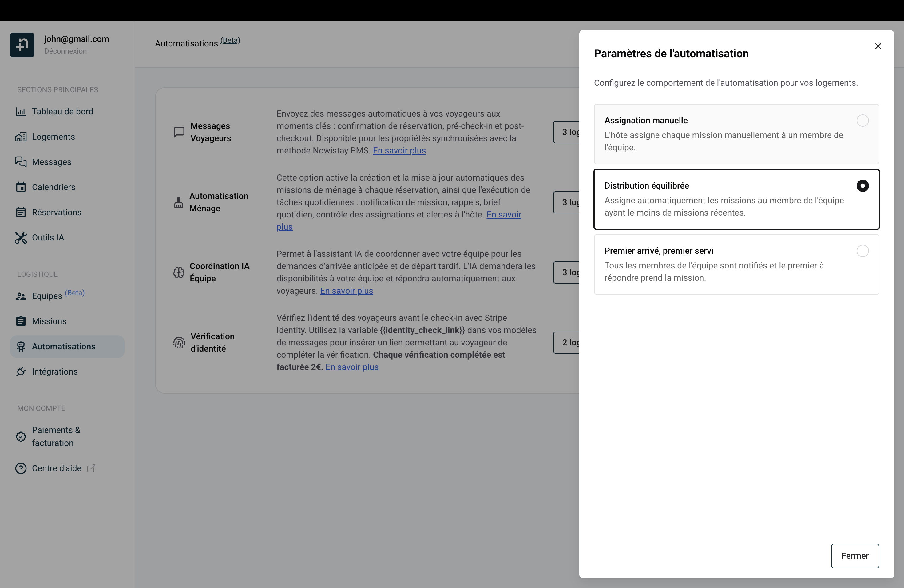
Task: Close the automation settings panel with X
Action: [x=878, y=46]
